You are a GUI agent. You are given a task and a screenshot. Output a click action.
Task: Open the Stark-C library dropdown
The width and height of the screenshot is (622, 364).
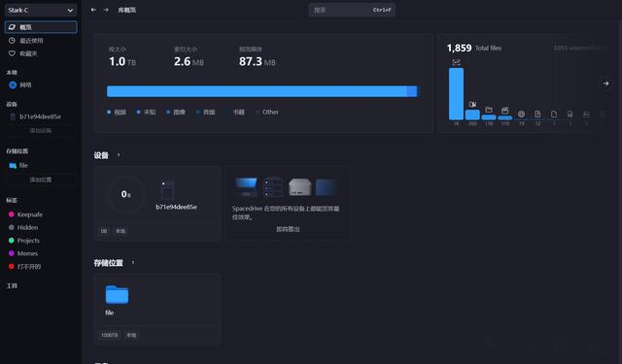point(41,10)
